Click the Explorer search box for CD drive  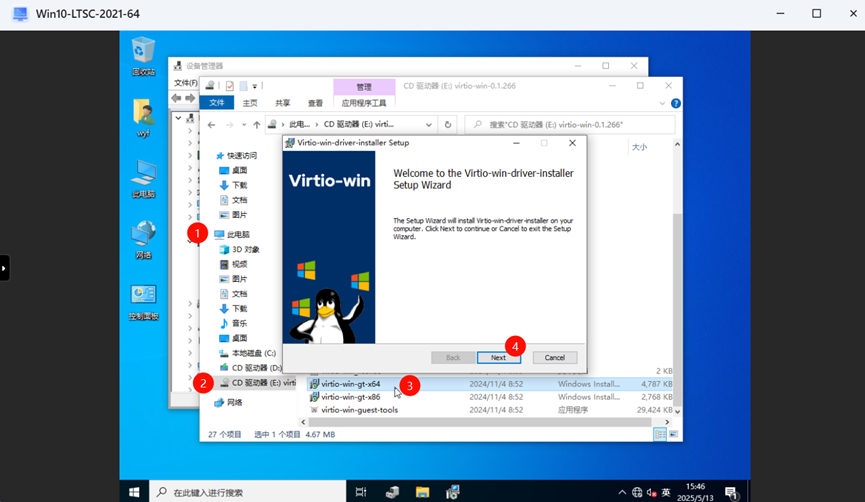[570, 125]
